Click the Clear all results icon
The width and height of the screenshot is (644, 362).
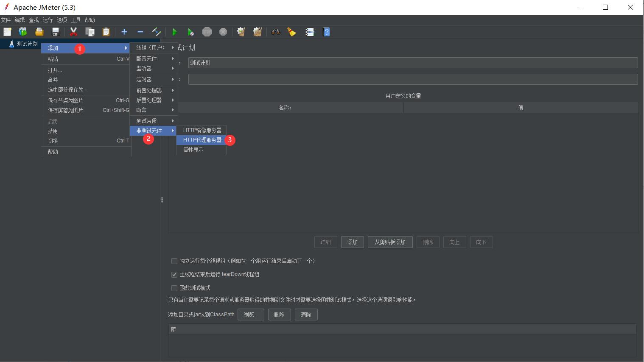[257, 32]
